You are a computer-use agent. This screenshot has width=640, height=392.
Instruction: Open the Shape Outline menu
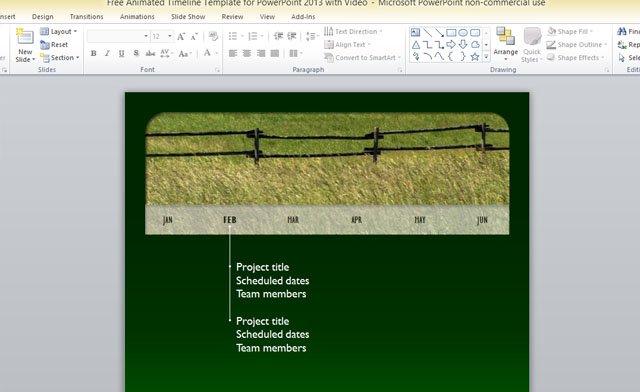tap(576, 45)
